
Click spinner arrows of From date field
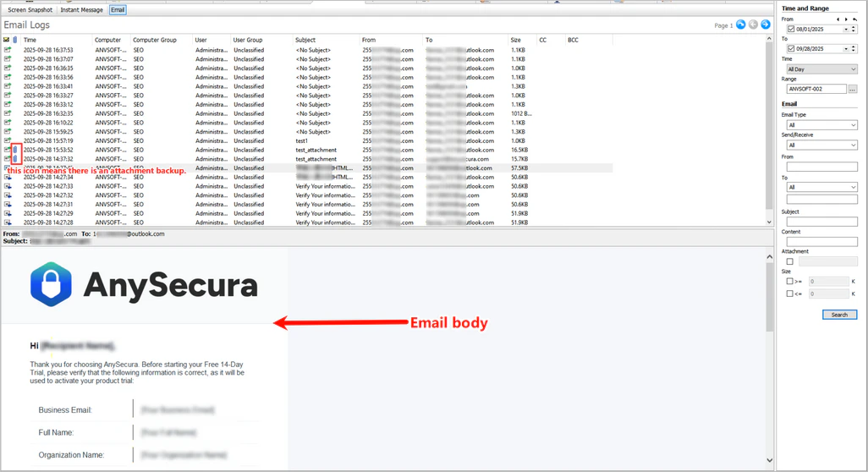click(854, 29)
